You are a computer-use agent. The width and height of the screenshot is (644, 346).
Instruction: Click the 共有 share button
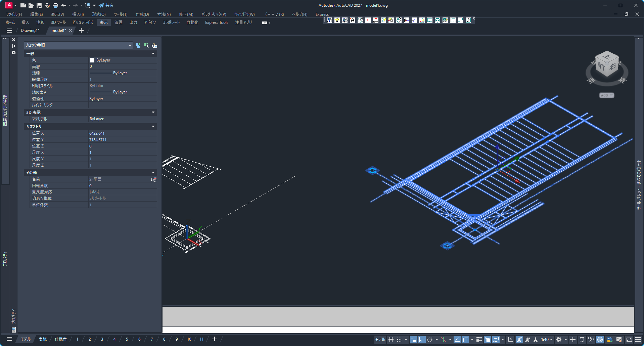(x=106, y=5)
